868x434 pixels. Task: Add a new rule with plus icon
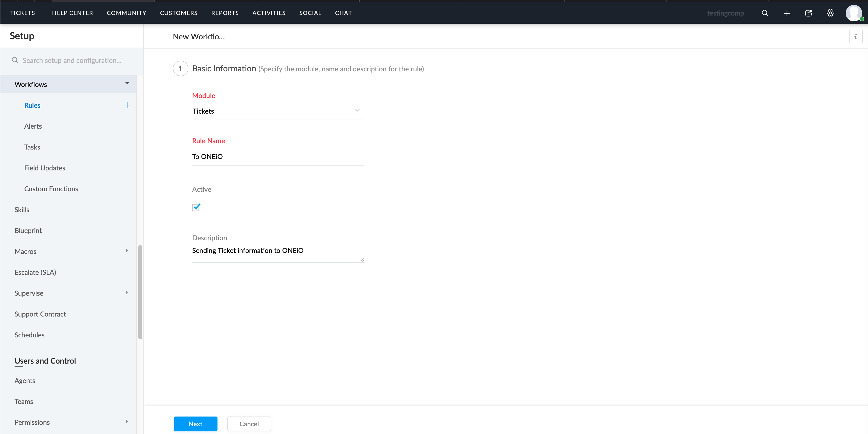127,105
